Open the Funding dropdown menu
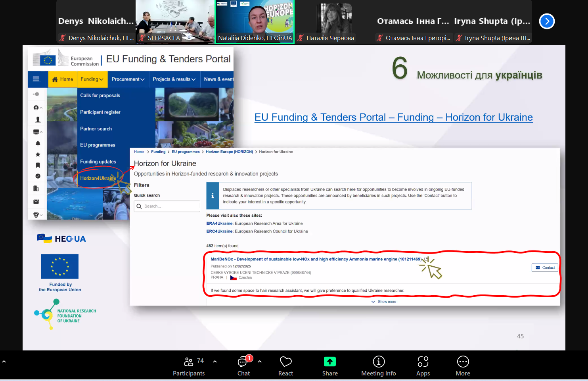Screen dimensions: 588x381 92,79
